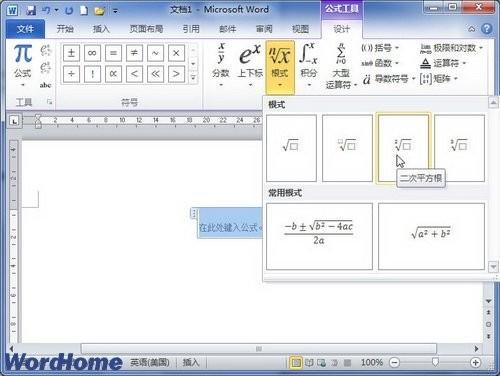Viewport: 500px width, 376px height.
Task: Switch to the 开始 (Home) tab
Action: pyautogui.click(x=65, y=29)
